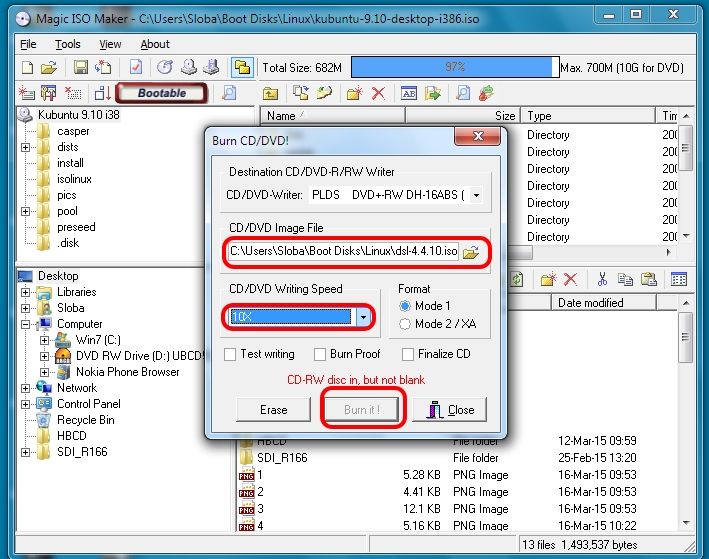The width and height of the screenshot is (709, 559).
Task: Open the File menu
Action: tap(28, 44)
